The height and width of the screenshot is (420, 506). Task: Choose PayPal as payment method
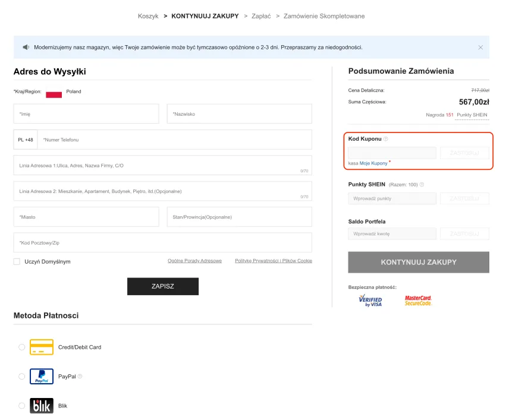click(x=22, y=376)
